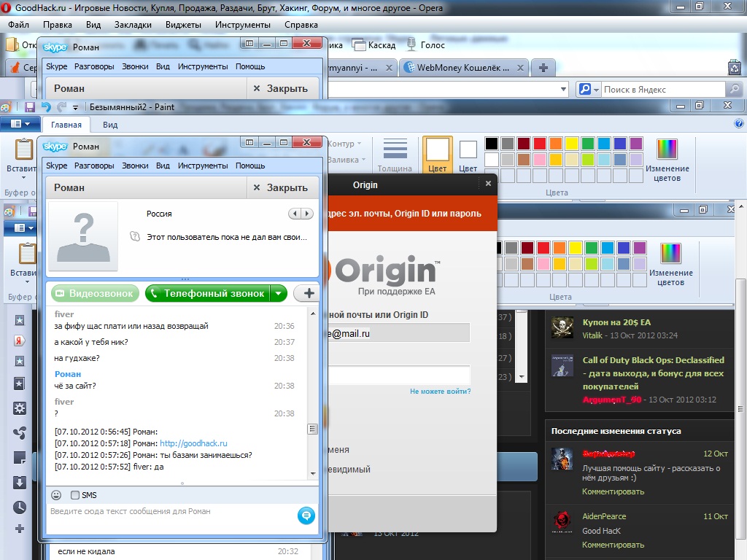
Task: Switch to the Вид tab beside Главная in Paint
Action: click(110, 125)
